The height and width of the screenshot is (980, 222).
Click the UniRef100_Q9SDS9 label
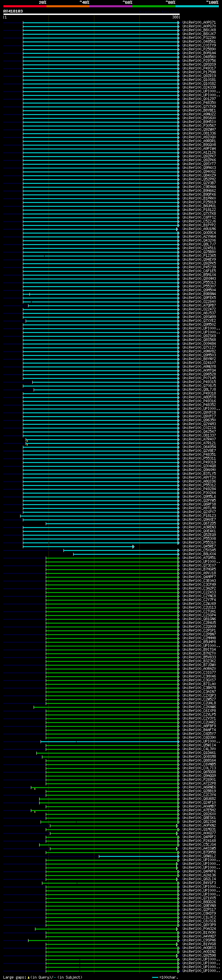coord(199,65)
